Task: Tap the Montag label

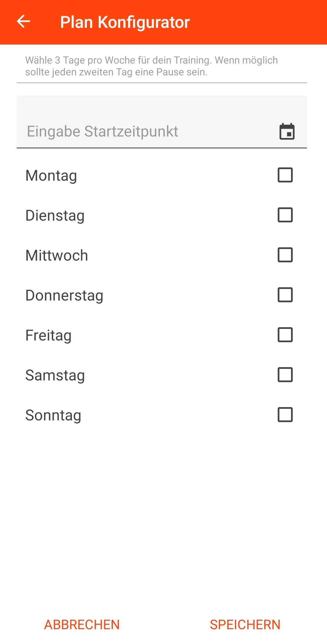Action: [x=51, y=176]
